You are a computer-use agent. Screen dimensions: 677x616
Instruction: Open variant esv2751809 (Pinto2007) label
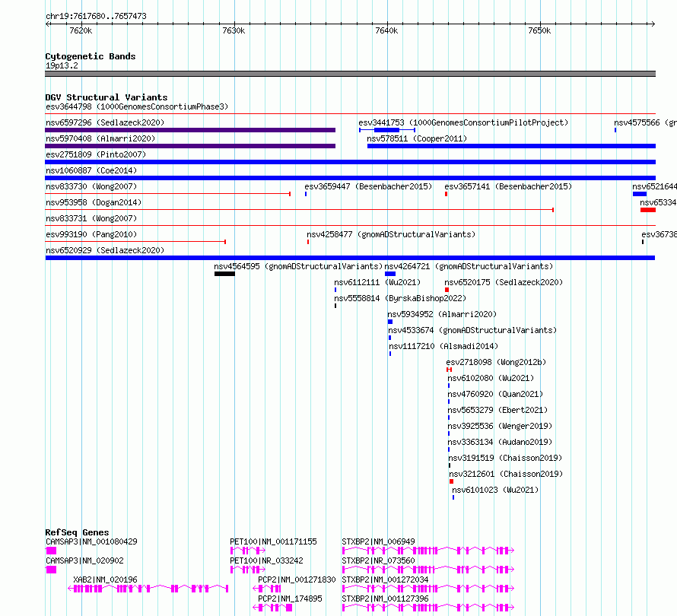click(96, 154)
